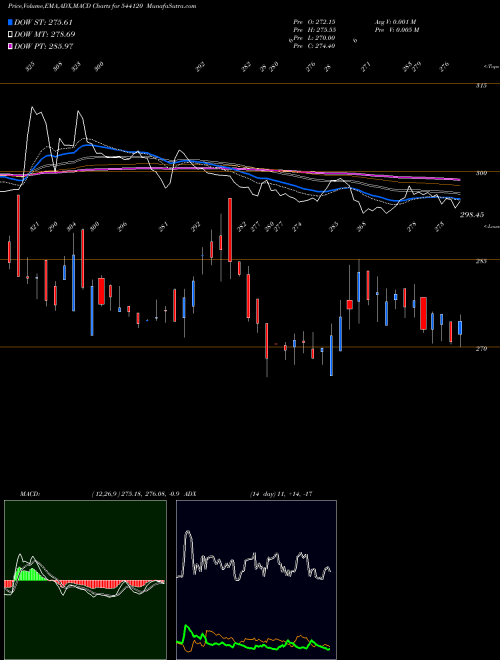Viewport: 500px width, 660px height.
Task: Click the 'Avg V: 0.001 M' volume text
Action: point(396,21)
